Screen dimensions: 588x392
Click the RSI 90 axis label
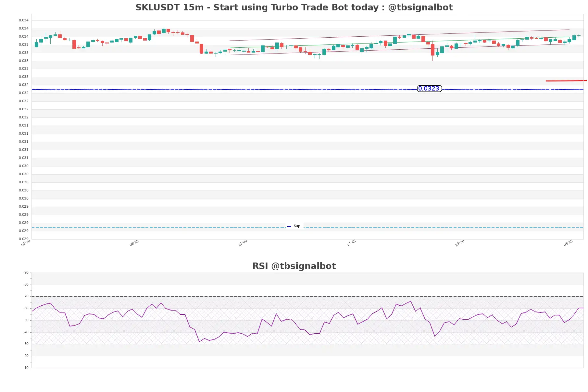[x=26, y=273]
